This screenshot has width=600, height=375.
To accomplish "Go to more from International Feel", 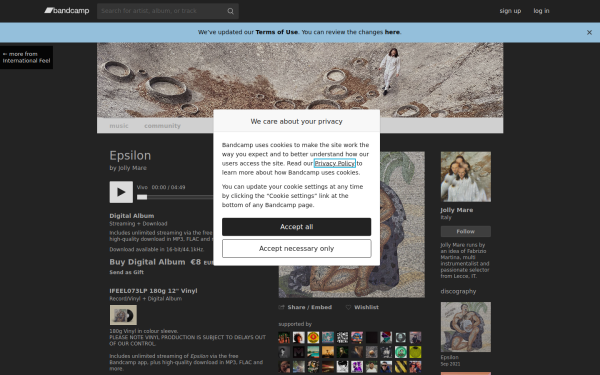I will [26, 57].
